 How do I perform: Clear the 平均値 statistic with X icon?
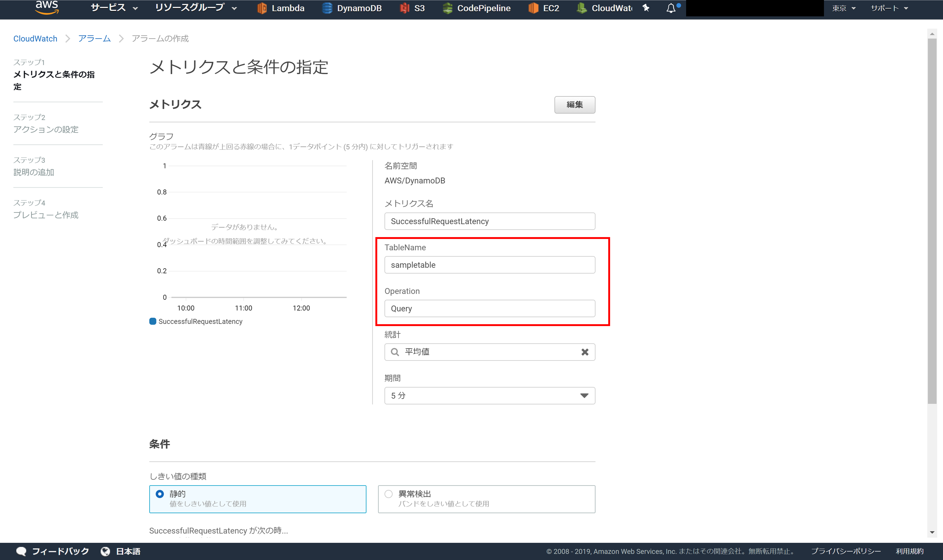(x=585, y=352)
